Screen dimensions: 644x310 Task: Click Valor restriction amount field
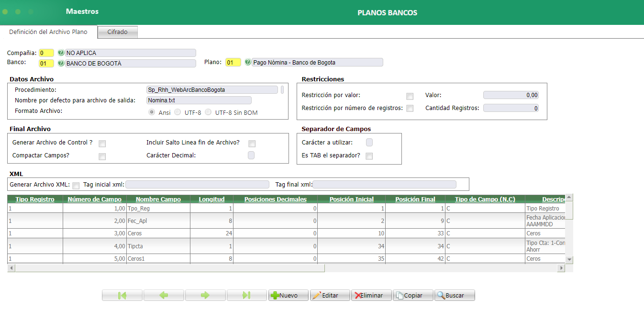511,95
